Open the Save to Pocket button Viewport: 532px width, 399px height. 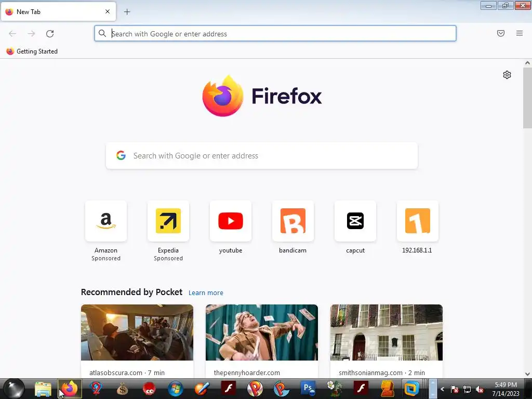501,33
